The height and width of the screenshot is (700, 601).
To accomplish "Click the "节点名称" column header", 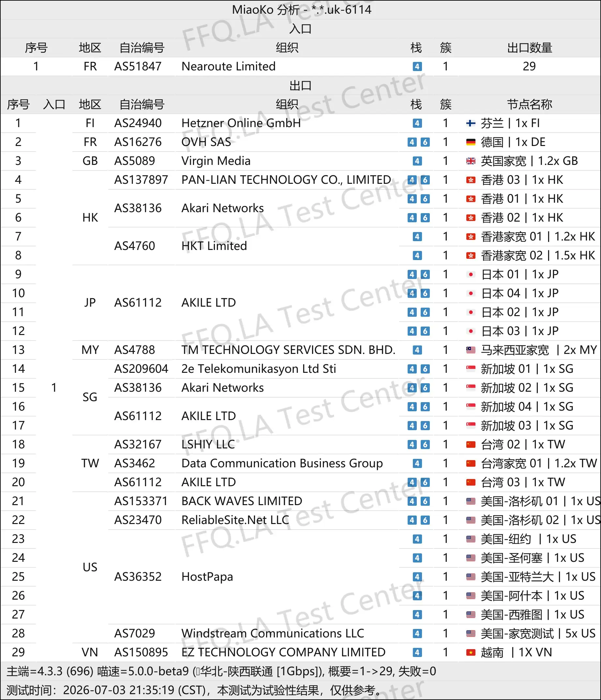I will click(529, 104).
